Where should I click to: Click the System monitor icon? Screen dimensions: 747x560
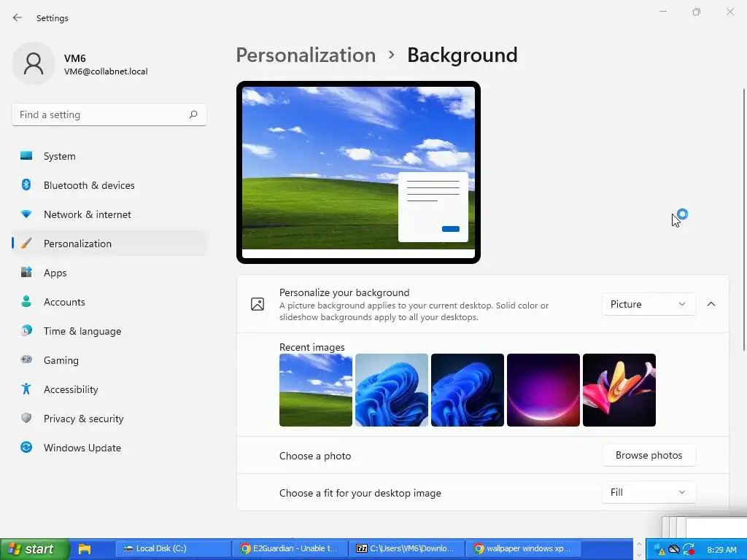[x=26, y=156]
